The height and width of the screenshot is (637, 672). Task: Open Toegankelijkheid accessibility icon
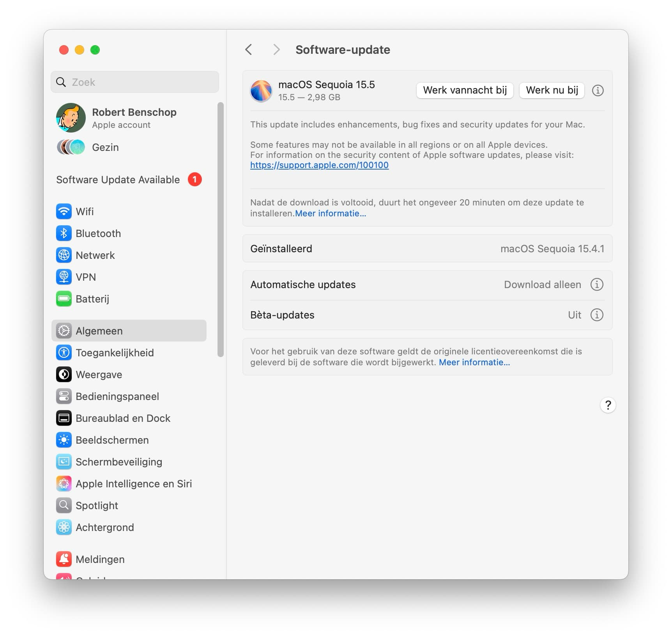64,353
